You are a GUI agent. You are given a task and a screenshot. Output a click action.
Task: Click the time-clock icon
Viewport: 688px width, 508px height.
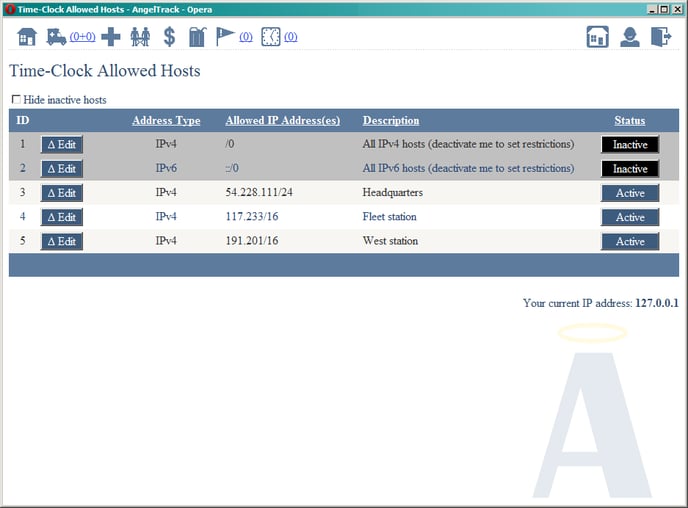click(x=271, y=37)
